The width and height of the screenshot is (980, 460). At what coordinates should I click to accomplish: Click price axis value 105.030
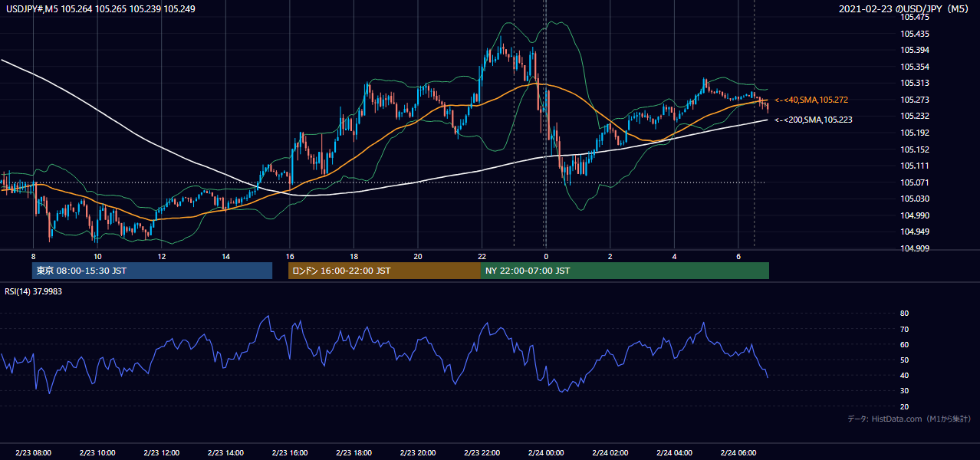(x=915, y=199)
